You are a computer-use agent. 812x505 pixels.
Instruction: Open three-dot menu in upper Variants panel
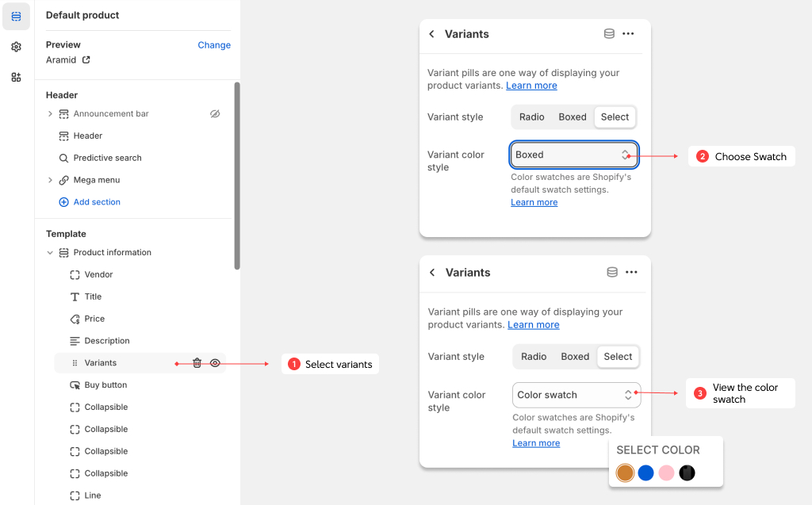pos(628,34)
